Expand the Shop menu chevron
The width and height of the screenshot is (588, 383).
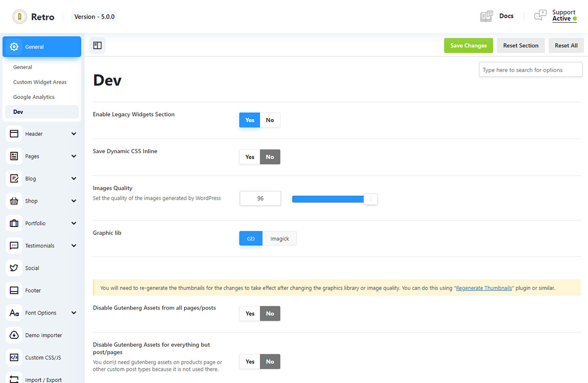(74, 201)
